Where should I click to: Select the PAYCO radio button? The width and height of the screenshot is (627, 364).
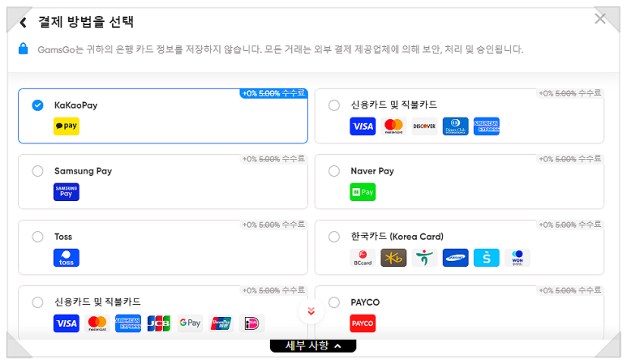(334, 302)
